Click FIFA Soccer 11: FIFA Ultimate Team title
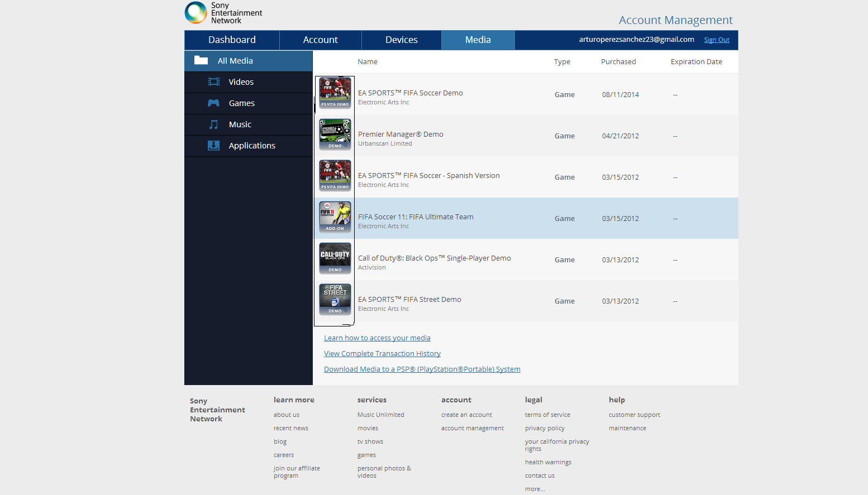Image resolution: width=868 pixels, height=495 pixels. pyautogui.click(x=416, y=217)
